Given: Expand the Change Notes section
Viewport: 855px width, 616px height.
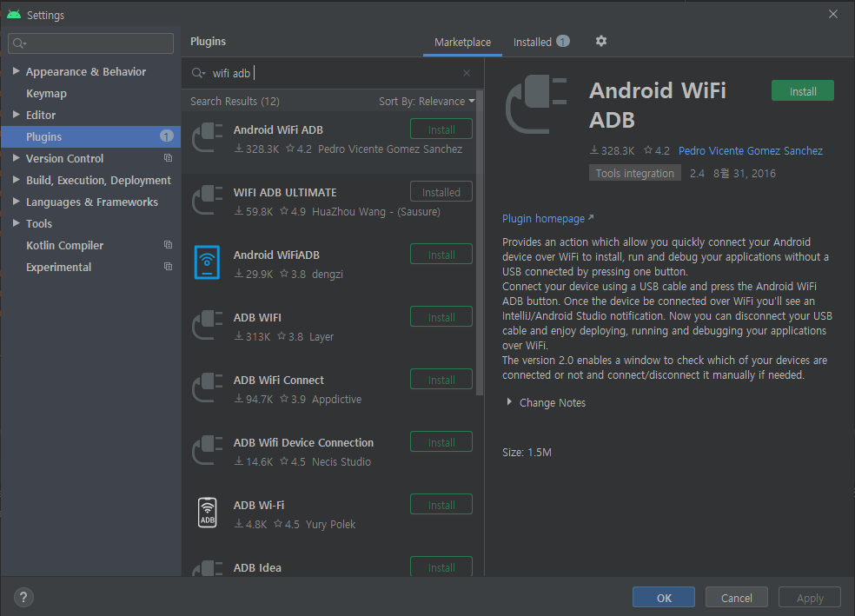Looking at the screenshot, I should click(x=509, y=401).
